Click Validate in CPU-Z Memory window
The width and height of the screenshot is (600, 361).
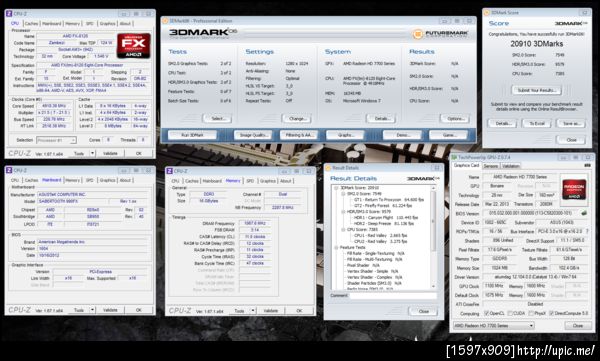270,310
